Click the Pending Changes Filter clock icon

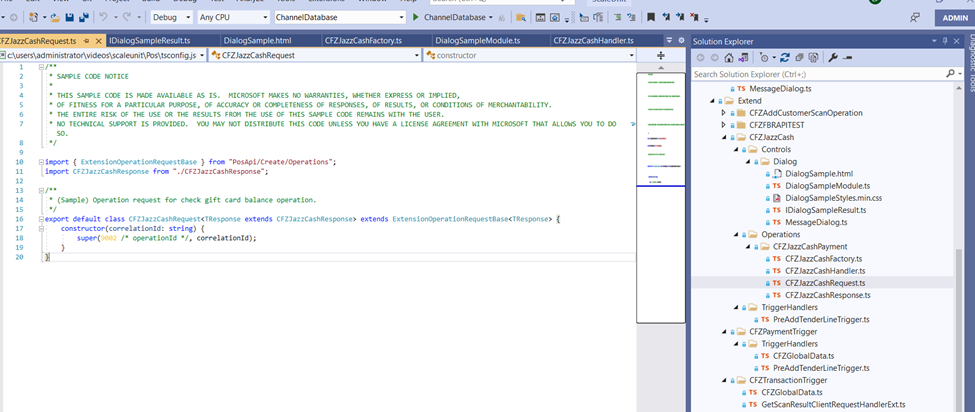764,58
